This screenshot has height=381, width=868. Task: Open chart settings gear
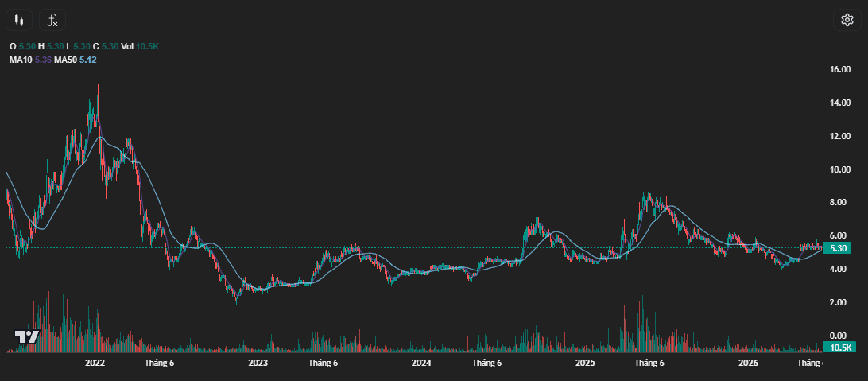point(847,20)
